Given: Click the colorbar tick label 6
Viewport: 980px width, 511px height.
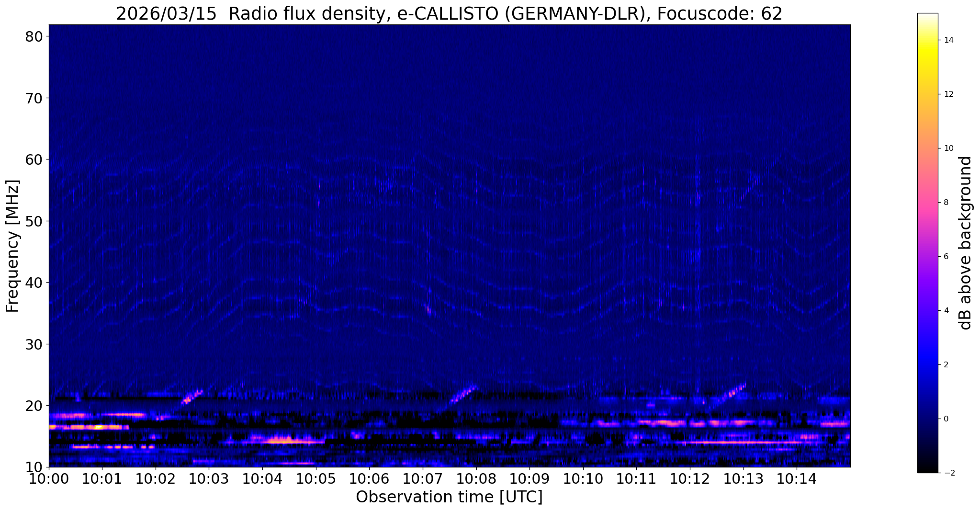Looking at the screenshot, I should coord(946,257).
